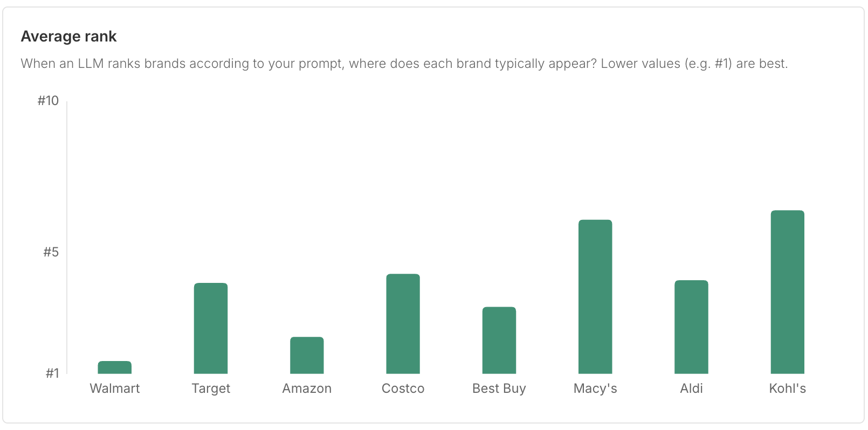Click the Aldi axis label

tap(691, 389)
